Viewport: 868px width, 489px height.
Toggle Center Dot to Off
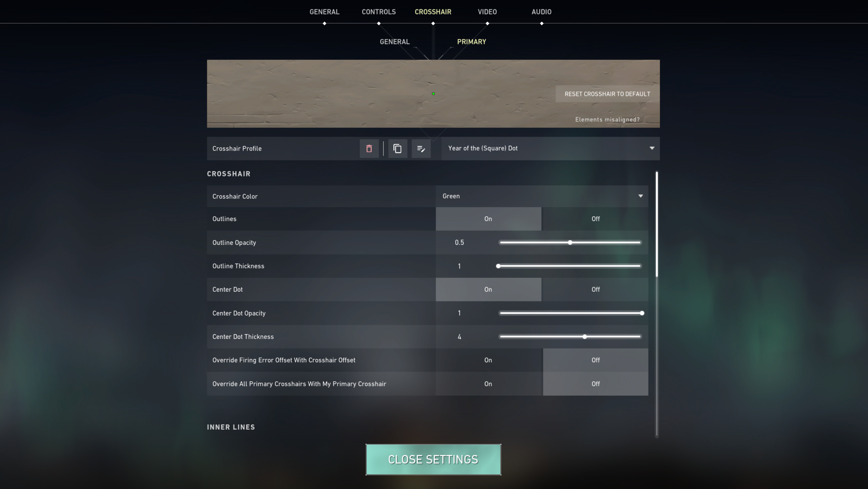[595, 289]
